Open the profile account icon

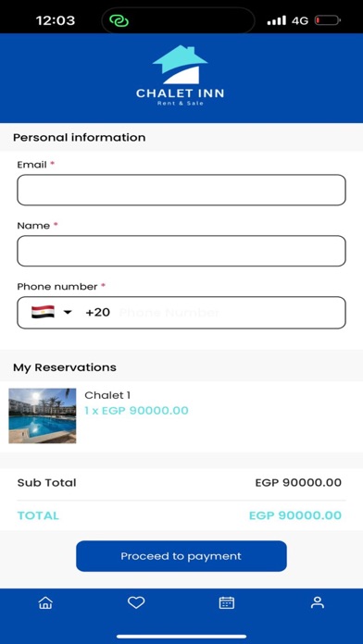pos(318,602)
